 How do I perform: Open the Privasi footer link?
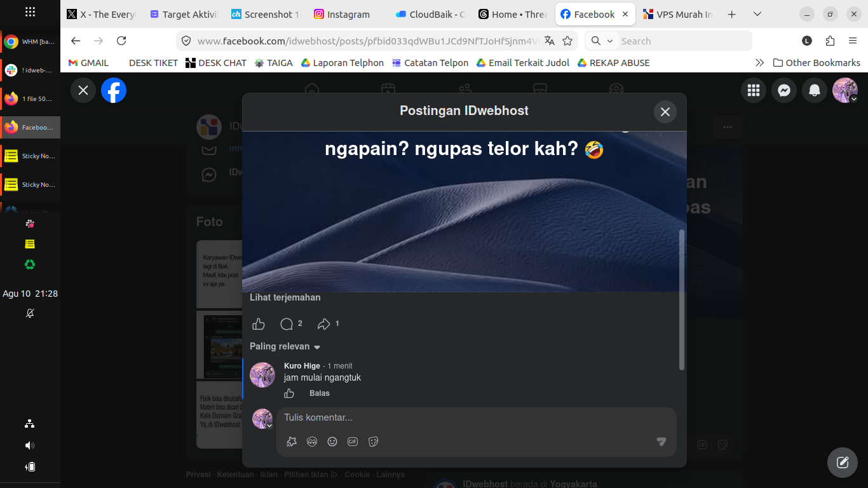click(198, 475)
